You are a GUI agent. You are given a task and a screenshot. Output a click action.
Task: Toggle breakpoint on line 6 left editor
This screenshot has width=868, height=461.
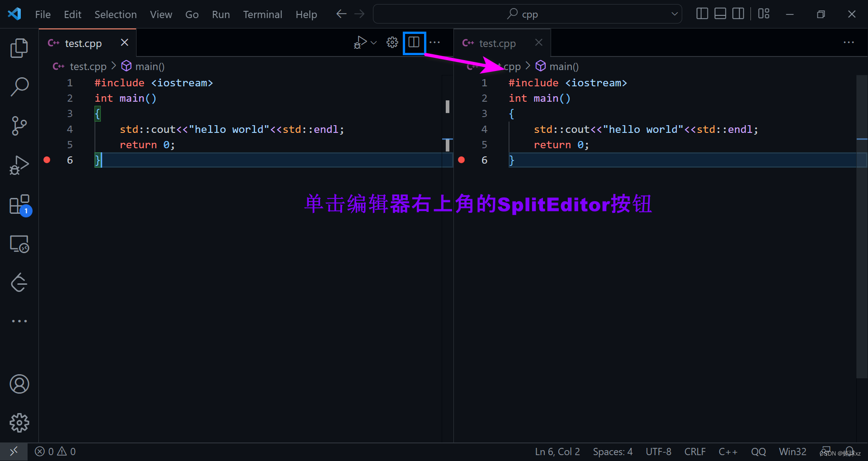pos(47,160)
